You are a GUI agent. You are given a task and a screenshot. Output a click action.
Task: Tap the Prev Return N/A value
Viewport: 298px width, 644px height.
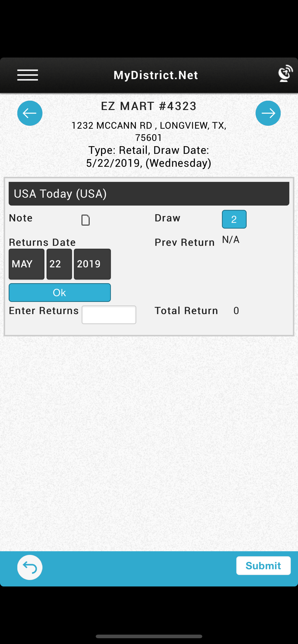pos(231,240)
